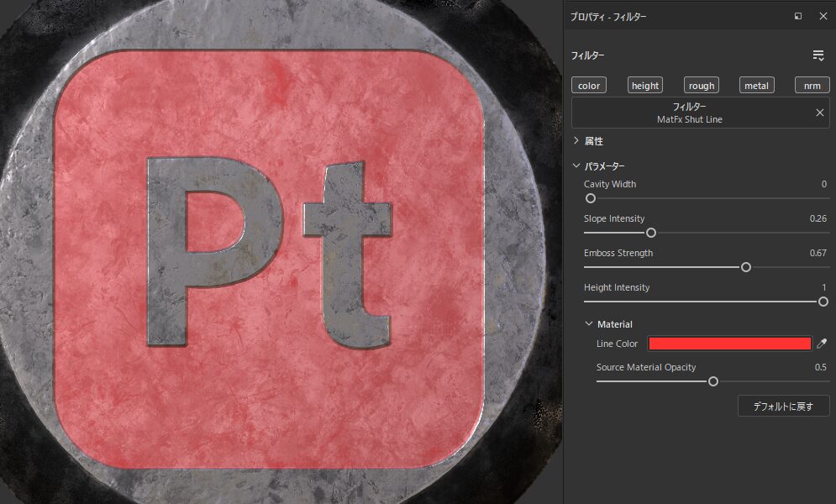Screen dimensions: 836x504
Task: Remove the MatFx Shut Line filter
Action: click(820, 113)
